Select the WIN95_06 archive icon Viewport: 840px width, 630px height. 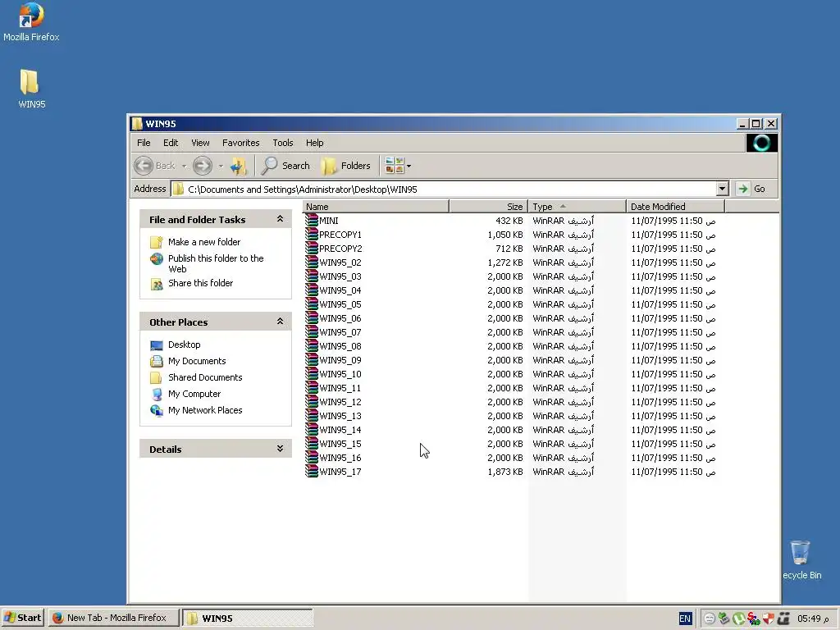click(x=311, y=318)
